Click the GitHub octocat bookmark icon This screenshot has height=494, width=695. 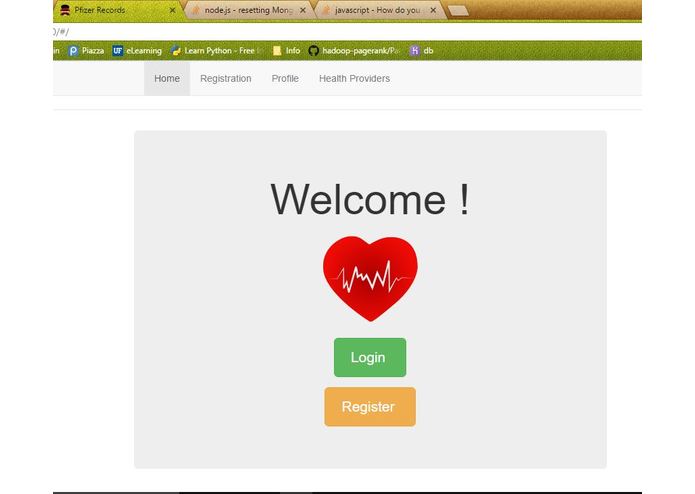[313, 51]
